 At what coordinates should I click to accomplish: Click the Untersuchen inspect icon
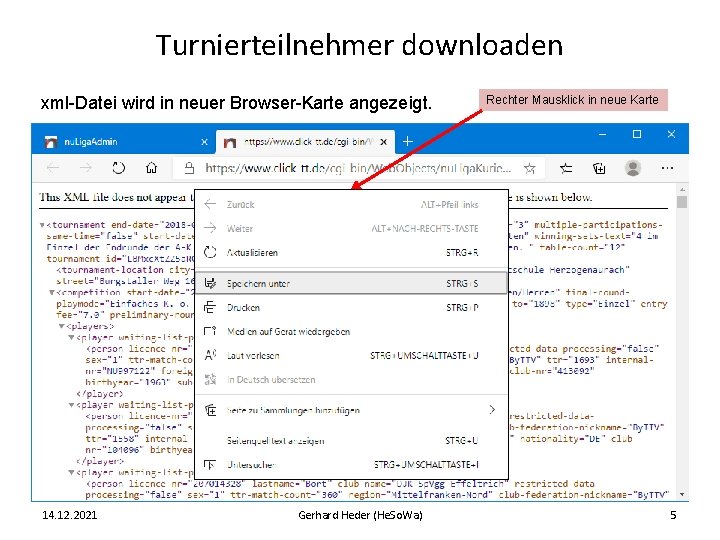(210, 465)
